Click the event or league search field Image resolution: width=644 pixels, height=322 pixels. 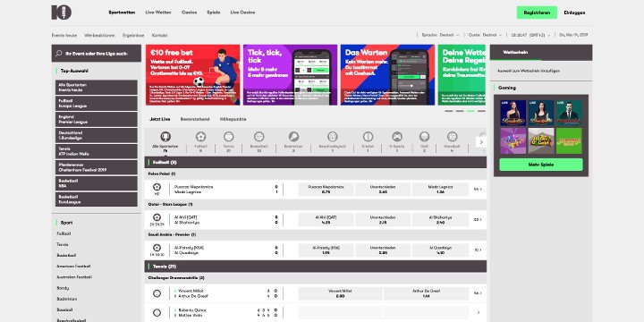click(96, 54)
